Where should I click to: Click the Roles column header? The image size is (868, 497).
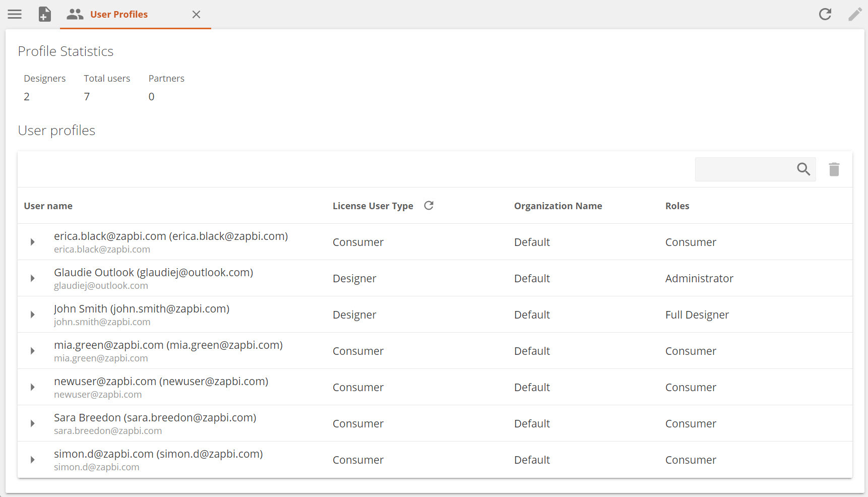tap(677, 206)
